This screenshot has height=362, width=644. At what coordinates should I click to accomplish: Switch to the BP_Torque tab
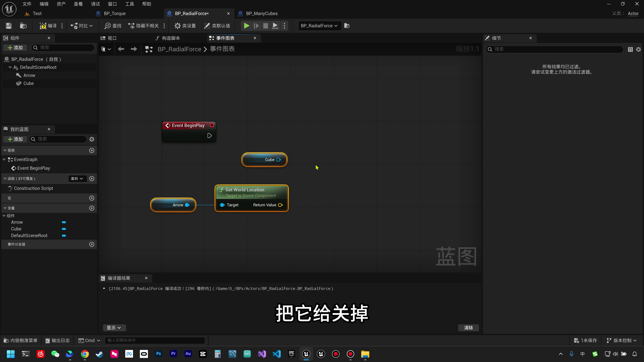pyautogui.click(x=115, y=13)
